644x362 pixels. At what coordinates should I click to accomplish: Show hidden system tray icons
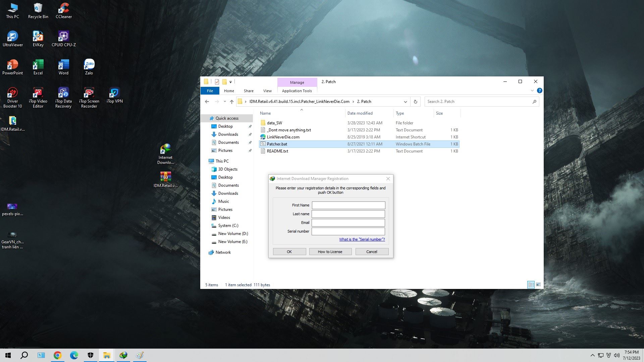(x=592, y=355)
